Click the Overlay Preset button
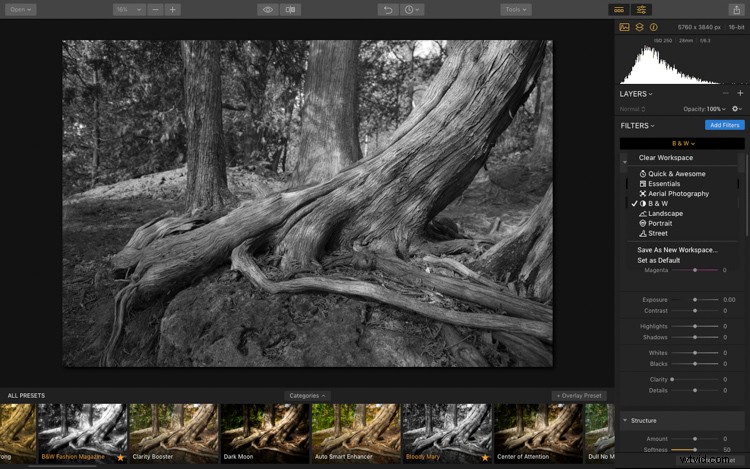750x469 pixels. click(579, 396)
